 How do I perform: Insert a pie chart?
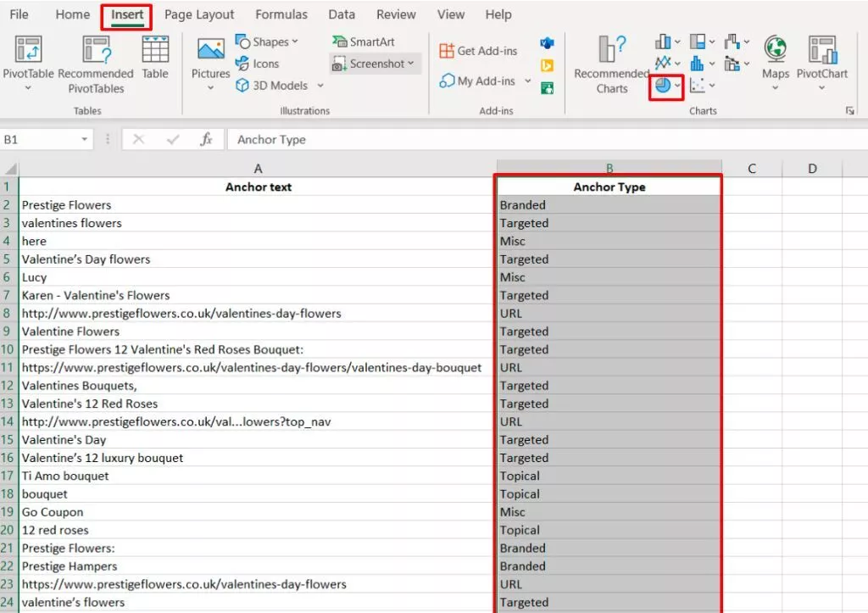pyautogui.click(x=663, y=86)
